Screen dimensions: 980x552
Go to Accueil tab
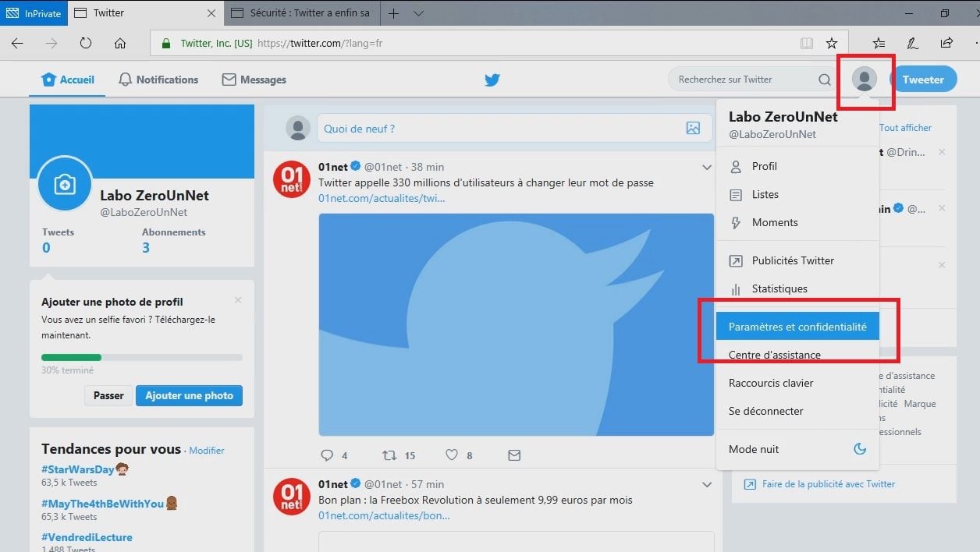pos(68,80)
